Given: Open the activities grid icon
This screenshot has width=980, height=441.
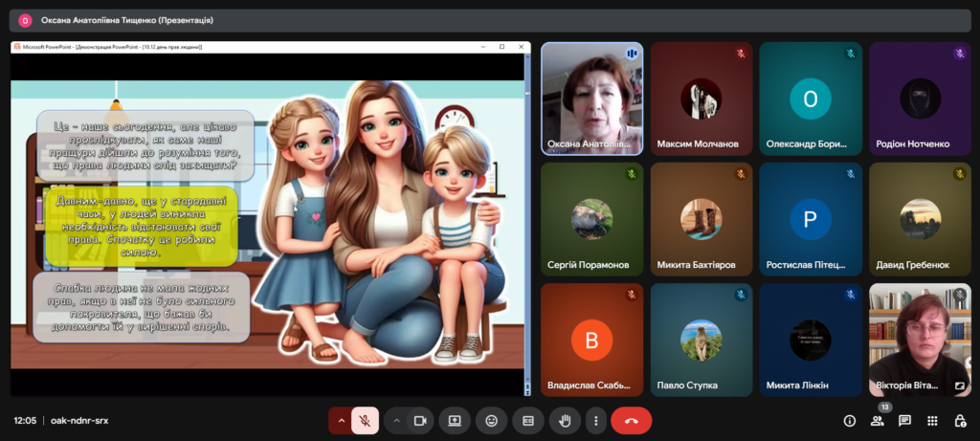Looking at the screenshot, I should (932, 420).
